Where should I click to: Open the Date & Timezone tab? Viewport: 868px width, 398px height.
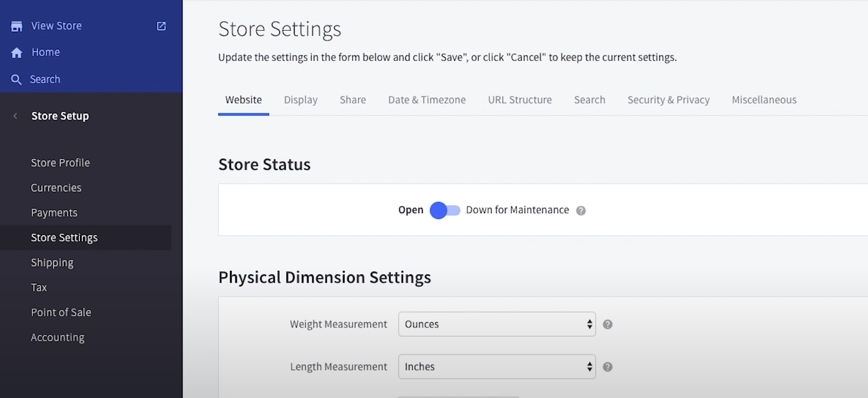click(x=427, y=100)
